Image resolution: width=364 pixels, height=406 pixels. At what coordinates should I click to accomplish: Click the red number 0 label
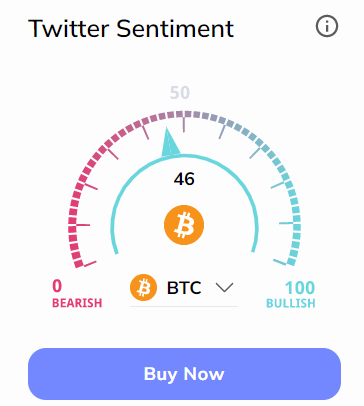click(57, 286)
